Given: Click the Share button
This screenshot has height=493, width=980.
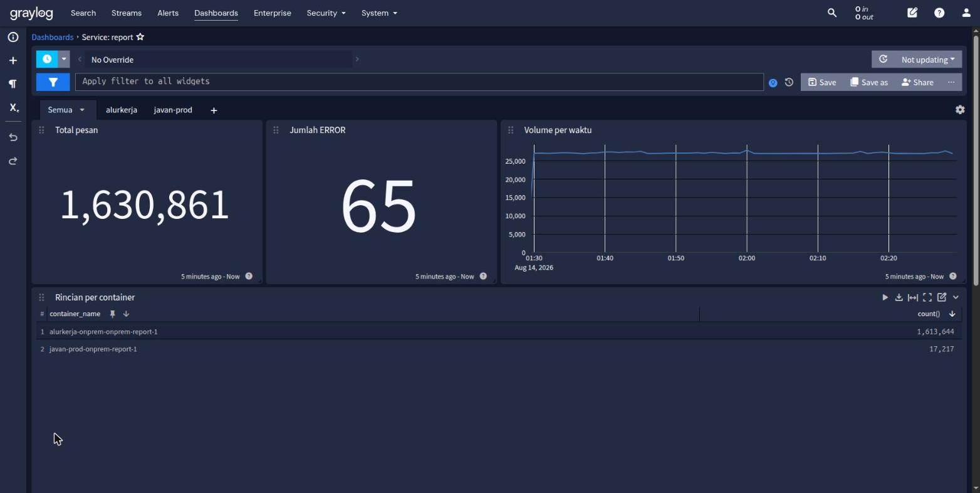Looking at the screenshot, I should [918, 82].
